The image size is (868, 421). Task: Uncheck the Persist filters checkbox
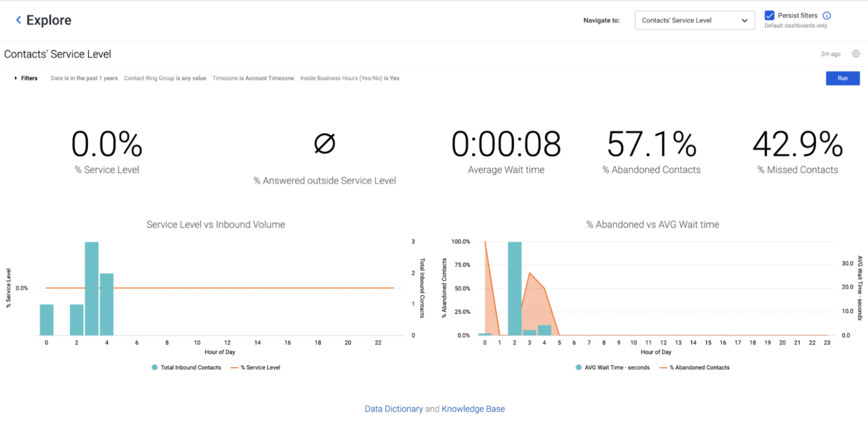(x=769, y=15)
